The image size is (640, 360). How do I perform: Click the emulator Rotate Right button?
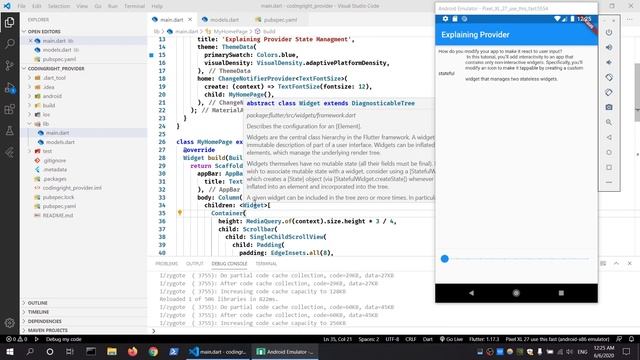pos(609,92)
